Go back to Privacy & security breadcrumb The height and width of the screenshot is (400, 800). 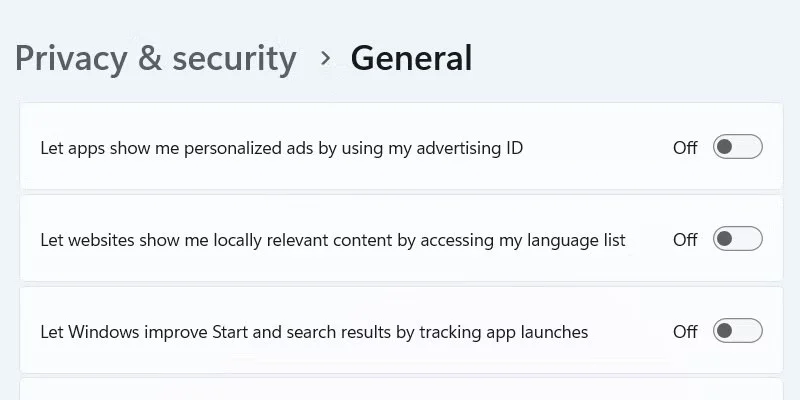pos(155,58)
